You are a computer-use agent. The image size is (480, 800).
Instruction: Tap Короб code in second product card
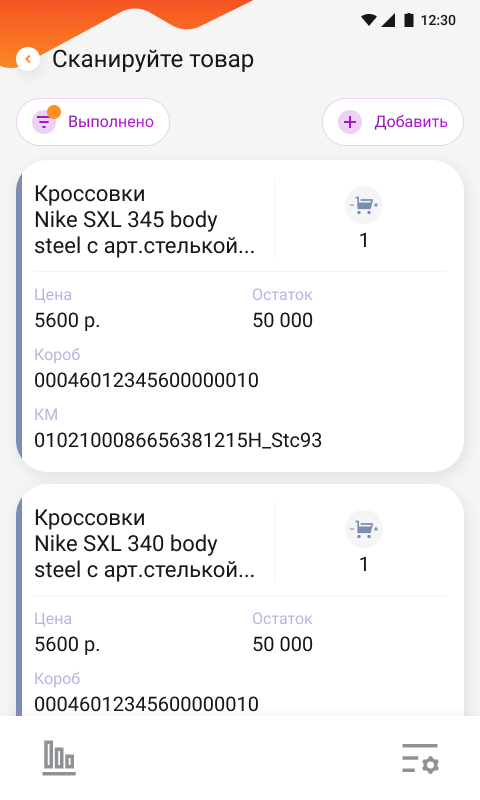pos(146,704)
